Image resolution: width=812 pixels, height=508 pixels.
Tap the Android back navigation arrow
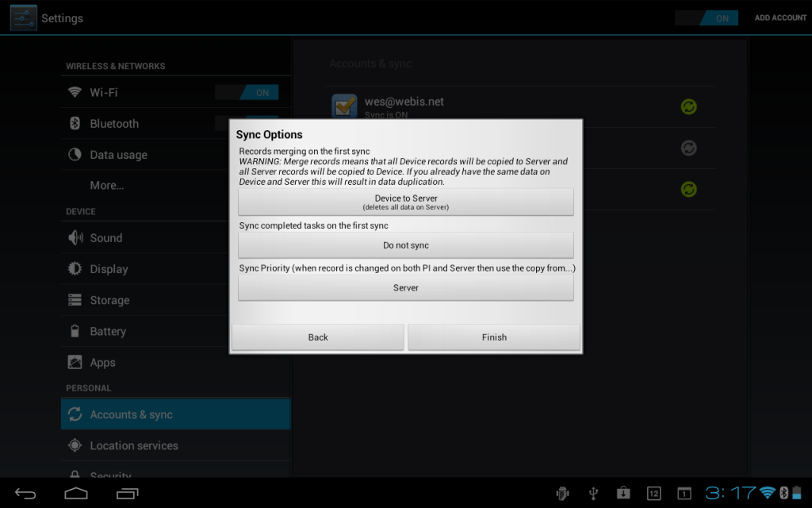25,494
